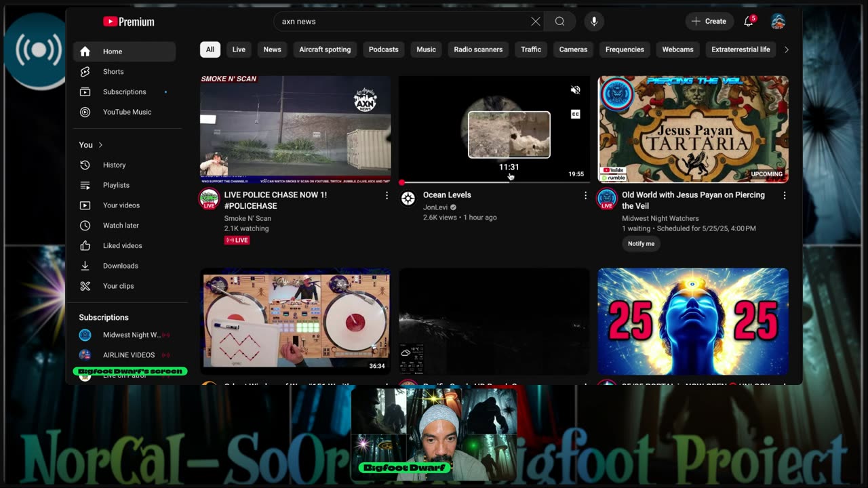
Task: Click the magnifier search button
Action: [559, 22]
